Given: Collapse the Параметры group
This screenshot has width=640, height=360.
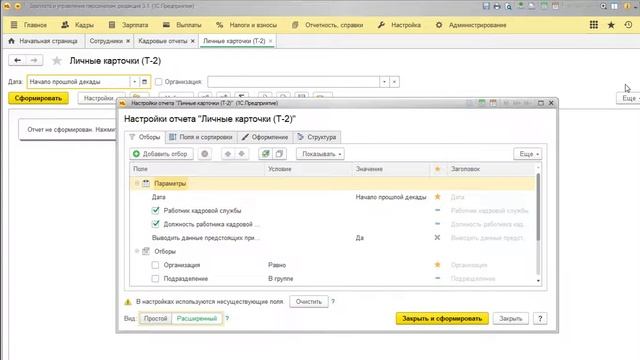Looking at the screenshot, I should point(137,183).
